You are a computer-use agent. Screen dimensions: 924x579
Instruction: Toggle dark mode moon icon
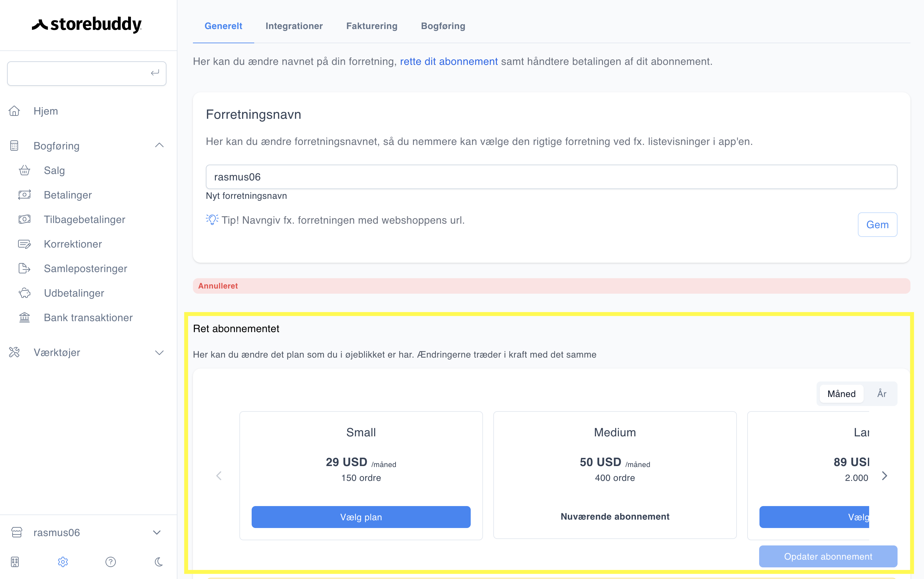(159, 562)
